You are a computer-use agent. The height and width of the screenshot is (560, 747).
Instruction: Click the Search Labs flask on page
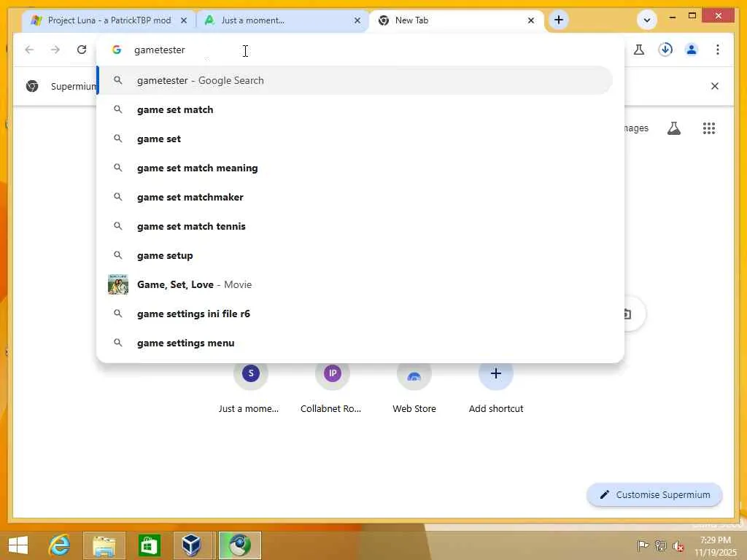(673, 128)
